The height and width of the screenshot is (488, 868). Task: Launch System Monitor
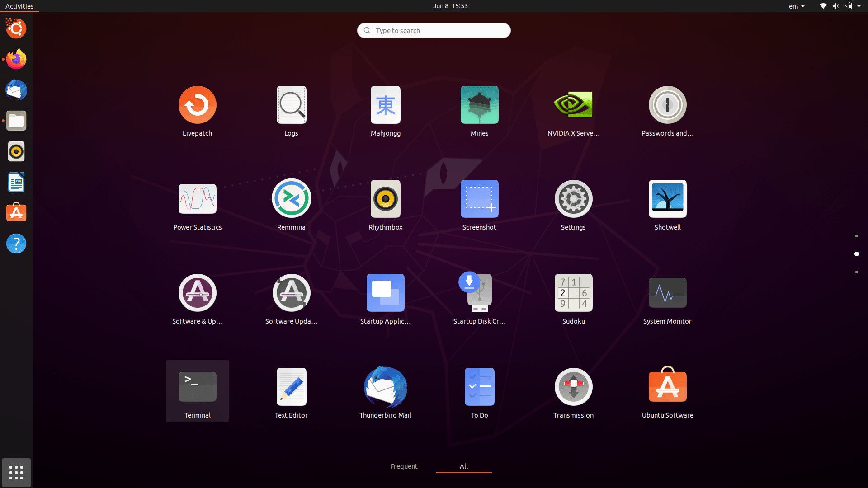[x=667, y=300]
